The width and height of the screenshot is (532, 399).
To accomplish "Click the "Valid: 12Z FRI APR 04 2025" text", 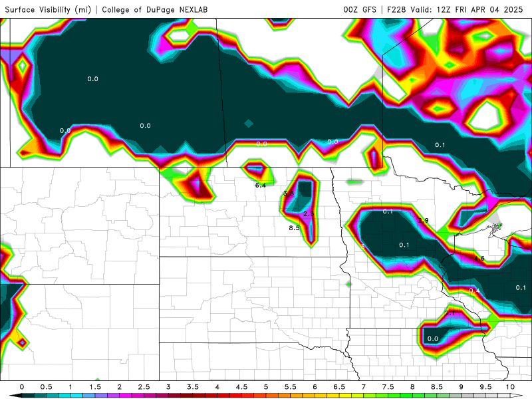I will tap(467, 9).
